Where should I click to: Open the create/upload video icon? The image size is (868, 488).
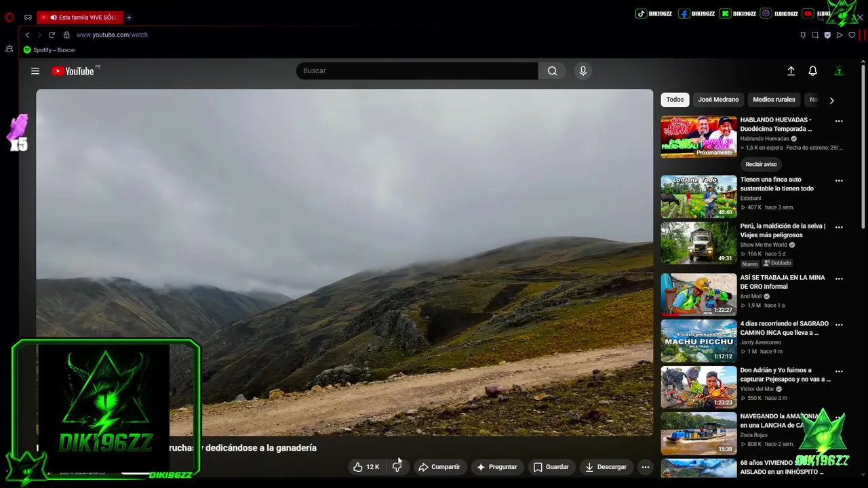pyautogui.click(x=791, y=70)
